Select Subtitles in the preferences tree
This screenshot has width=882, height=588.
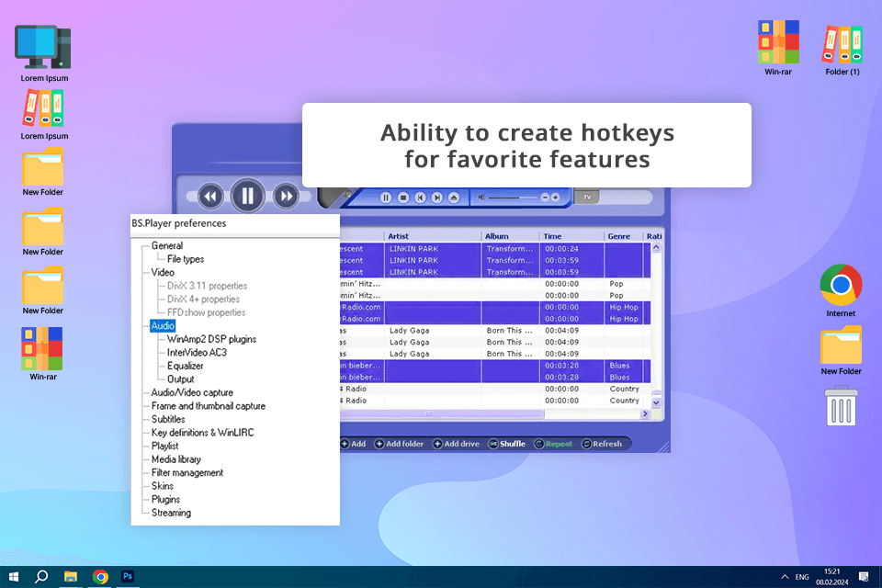pos(168,420)
